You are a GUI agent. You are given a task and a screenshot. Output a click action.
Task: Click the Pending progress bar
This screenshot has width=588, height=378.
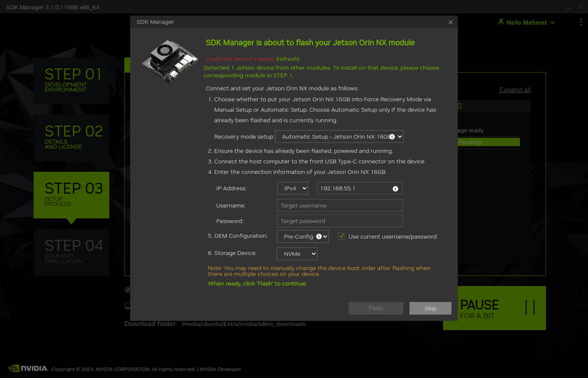pyautogui.click(x=489, y=142)
